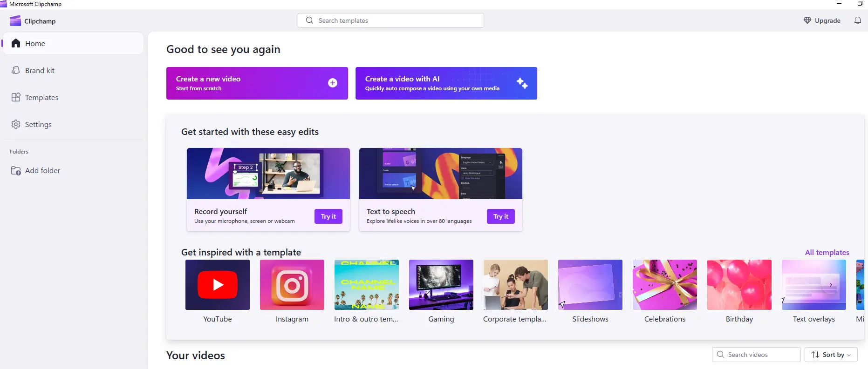The width and height of the screenshot is (868, 369).
Task: Open the Celebrations template thumbnail
Action: 665,285
